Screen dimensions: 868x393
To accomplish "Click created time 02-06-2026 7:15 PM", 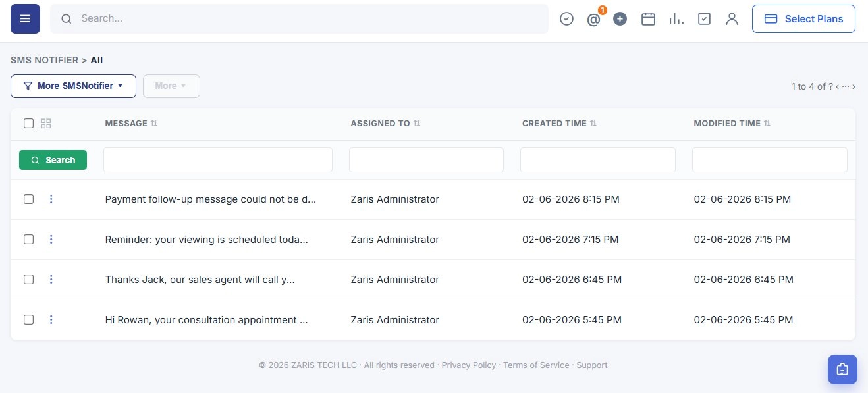I will [570, 240].
